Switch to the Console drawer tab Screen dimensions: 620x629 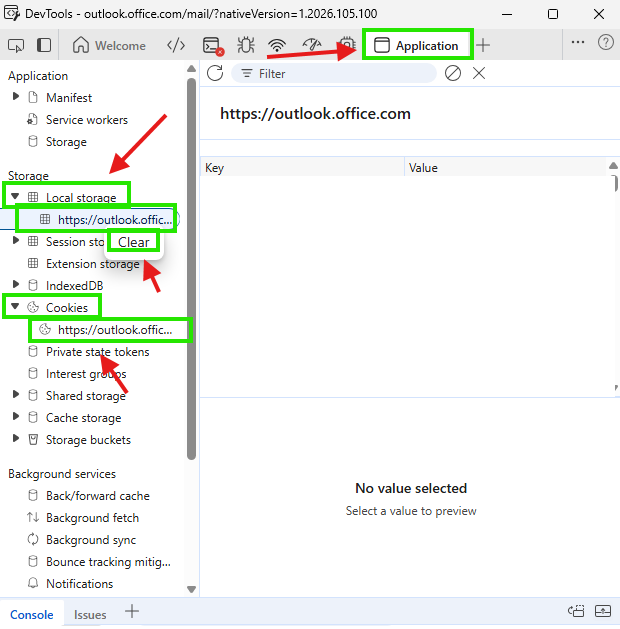coord(32,615)
